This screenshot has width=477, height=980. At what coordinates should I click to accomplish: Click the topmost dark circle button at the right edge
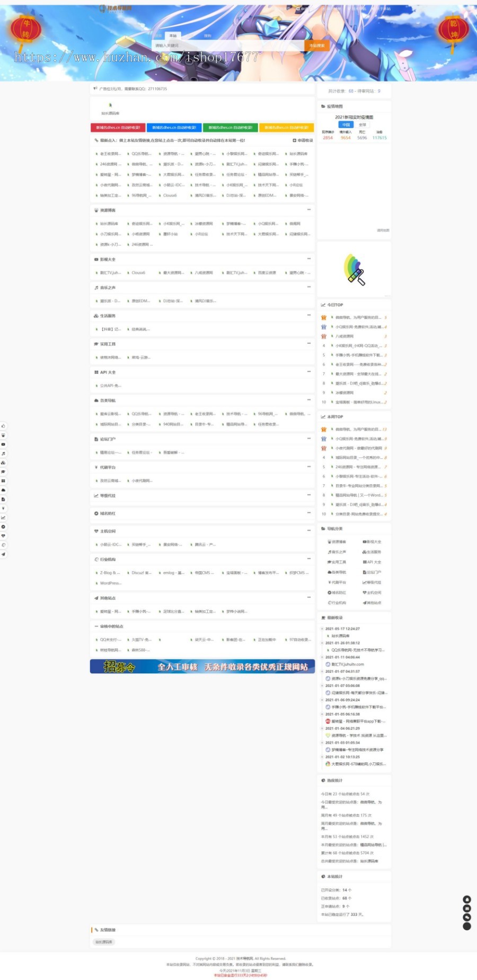coord(467,899)
